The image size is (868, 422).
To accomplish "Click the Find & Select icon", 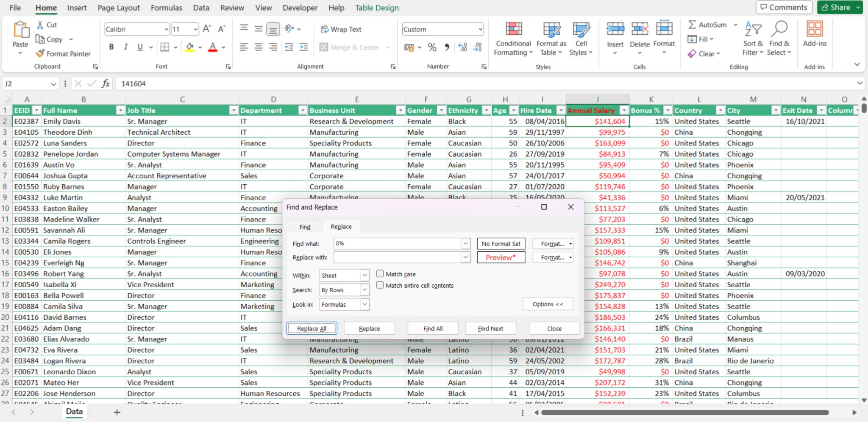I will point(779,38).
